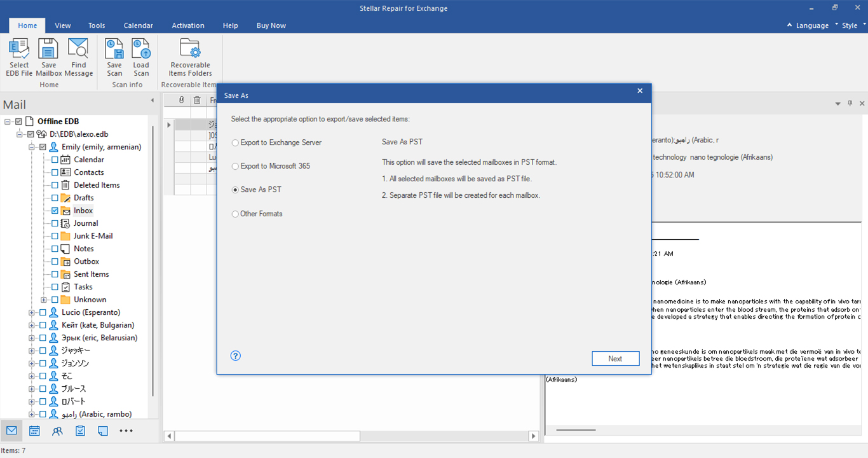This screenshot has height=458, width=868.
Task: Pin the preview pane
Action: 850,103
